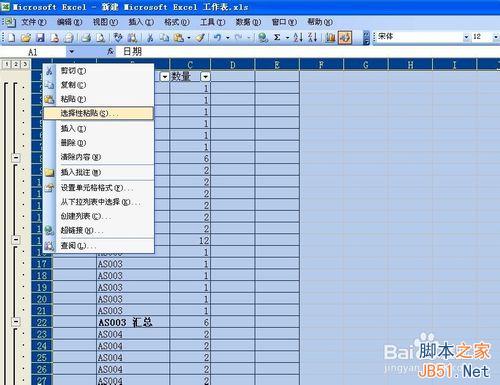Screen dimensions: 500x385
Task: Open the Undo history dropdown arrow
Action: pyautogui.click(x=228, y=38)
